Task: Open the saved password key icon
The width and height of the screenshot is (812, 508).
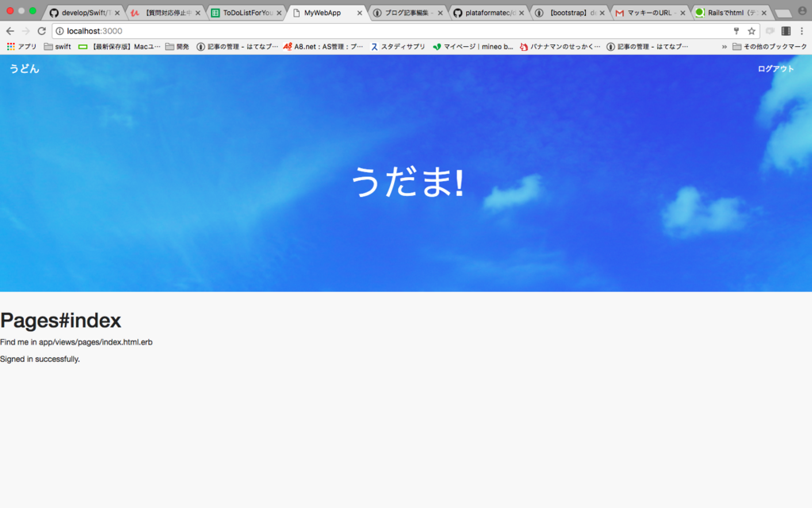Action: tap(737, 31)
